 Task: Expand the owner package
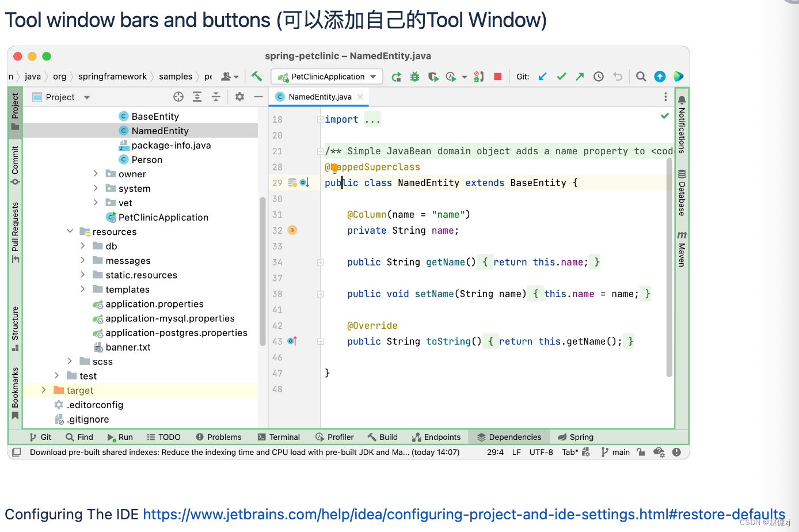pos(96,173)
